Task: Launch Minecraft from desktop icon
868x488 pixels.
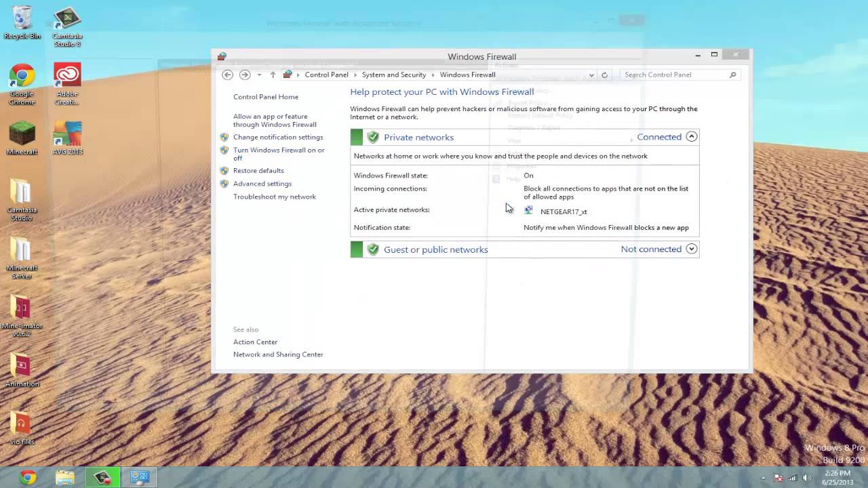Action: tap(22, 138)
